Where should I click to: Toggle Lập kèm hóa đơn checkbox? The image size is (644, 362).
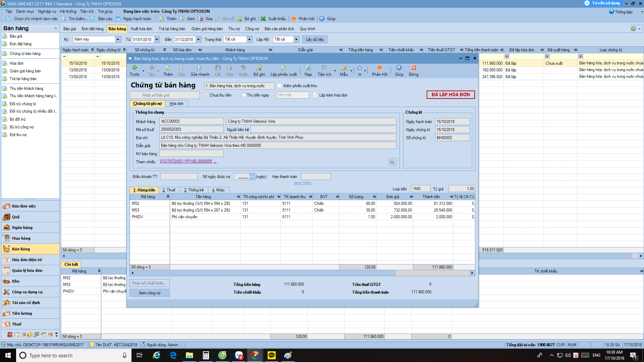click(x=315, y=95)
